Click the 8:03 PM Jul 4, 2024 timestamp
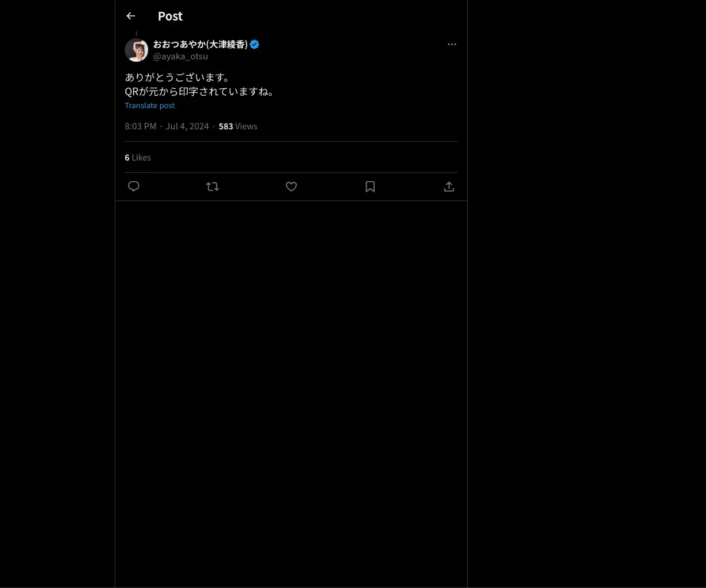Screen dimensions: 706x588 [x=166, y=126]
